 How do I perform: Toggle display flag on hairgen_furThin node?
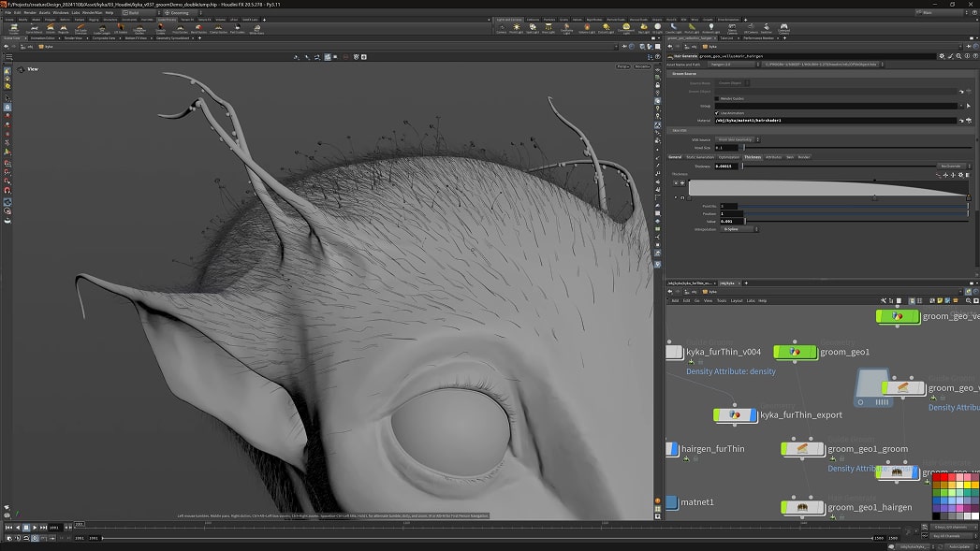tap(676, 448)
